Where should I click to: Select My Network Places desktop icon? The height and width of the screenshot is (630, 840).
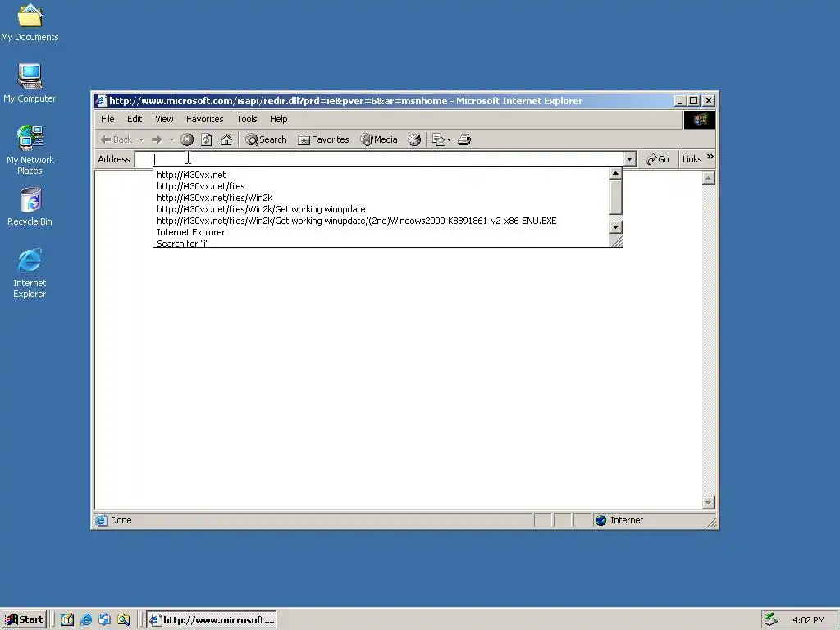30,150
